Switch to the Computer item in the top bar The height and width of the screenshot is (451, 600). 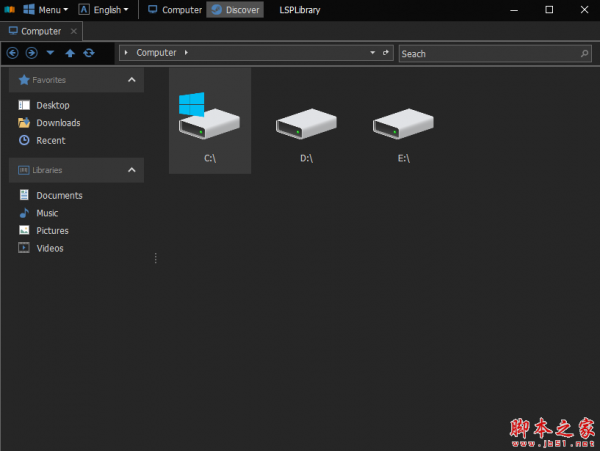[x=175, y=10]
